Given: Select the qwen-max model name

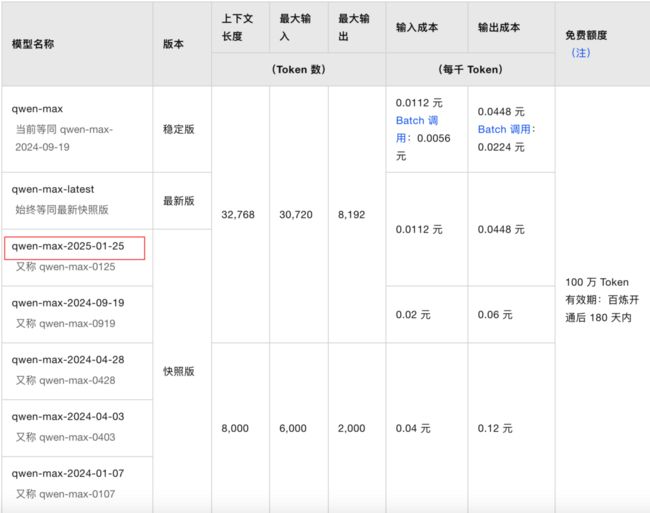Looking at the screenshot, I should (x=37, y=109).
